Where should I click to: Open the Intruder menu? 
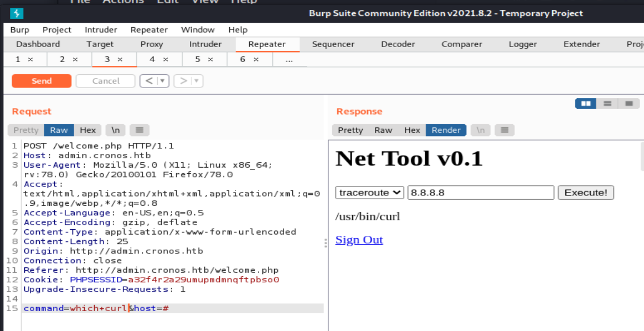tap(101, 30)
